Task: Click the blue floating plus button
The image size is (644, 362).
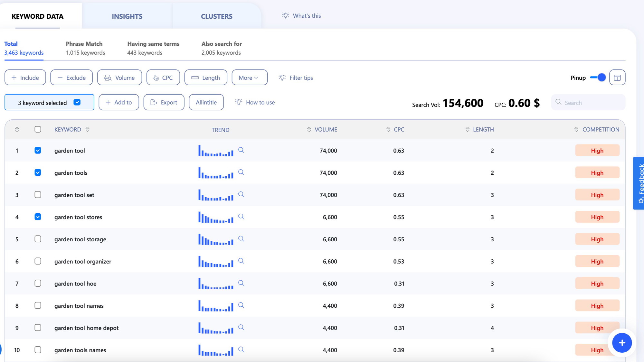Action: coord(622,343)
